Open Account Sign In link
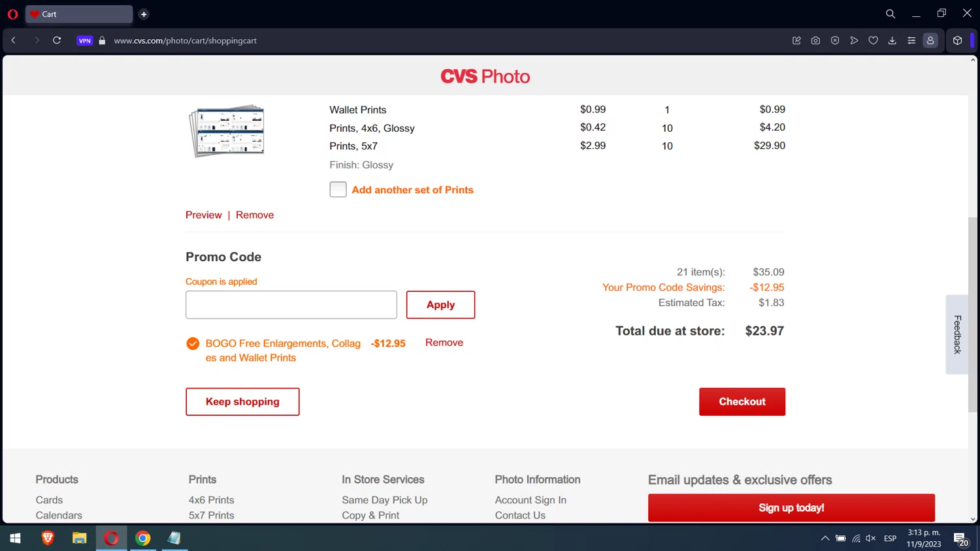The height and width of the screenshot is (551, 980). pos(531,500)
